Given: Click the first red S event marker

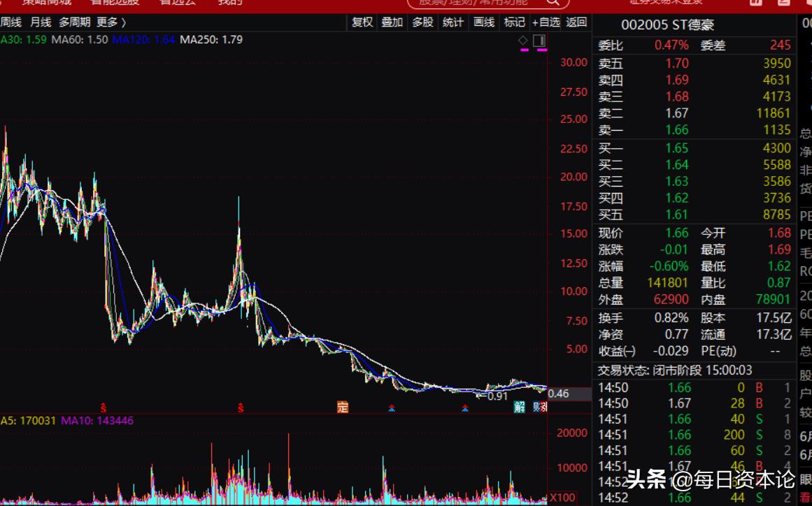Looking at the screenshot, I should 103,407.
